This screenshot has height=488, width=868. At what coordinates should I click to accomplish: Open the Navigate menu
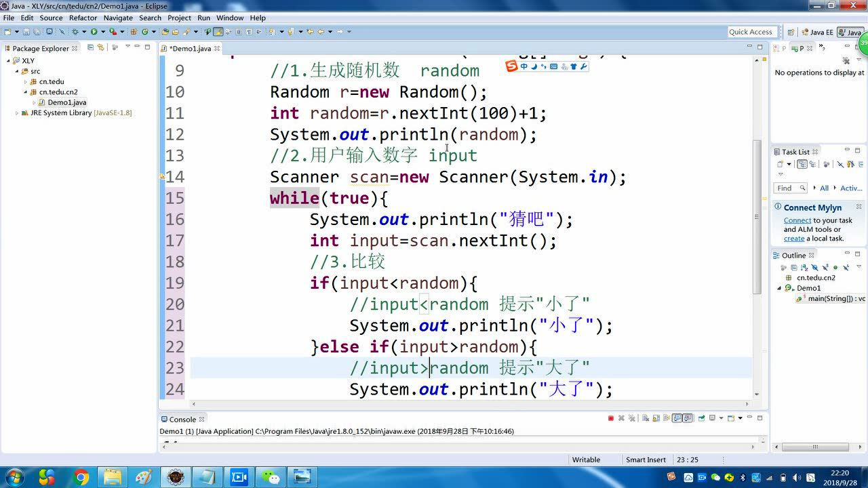(x=118, y=18)
